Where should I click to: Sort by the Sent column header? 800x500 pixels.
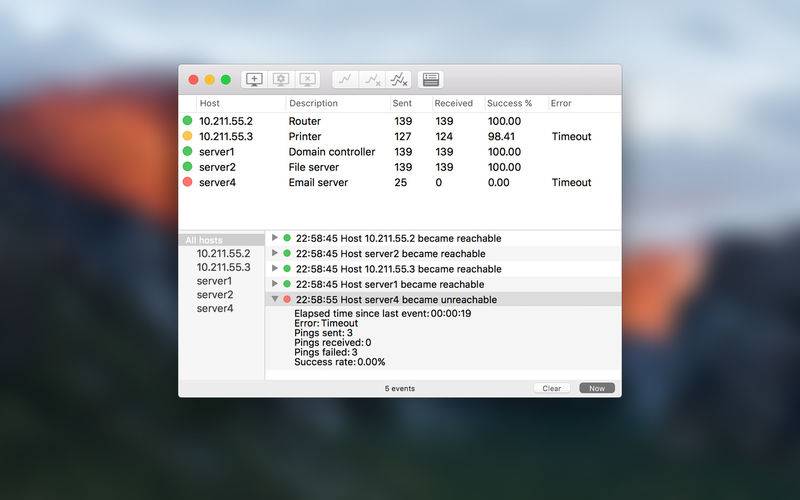(402, 103)
